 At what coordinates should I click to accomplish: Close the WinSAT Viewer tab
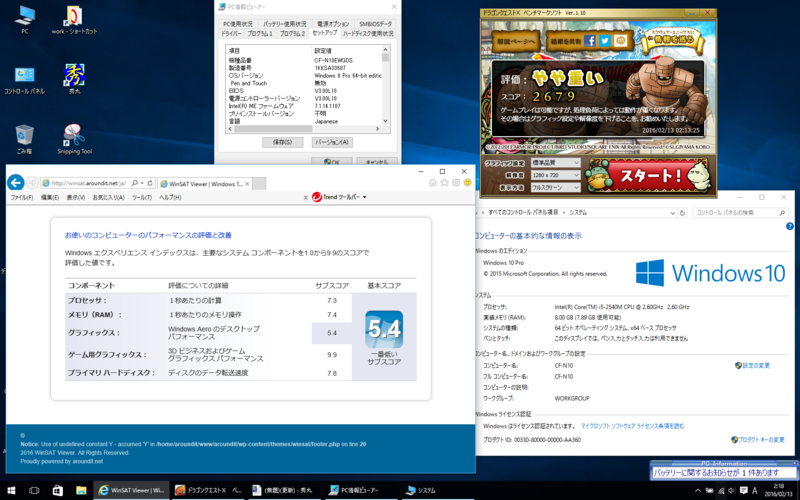point(247,184)
